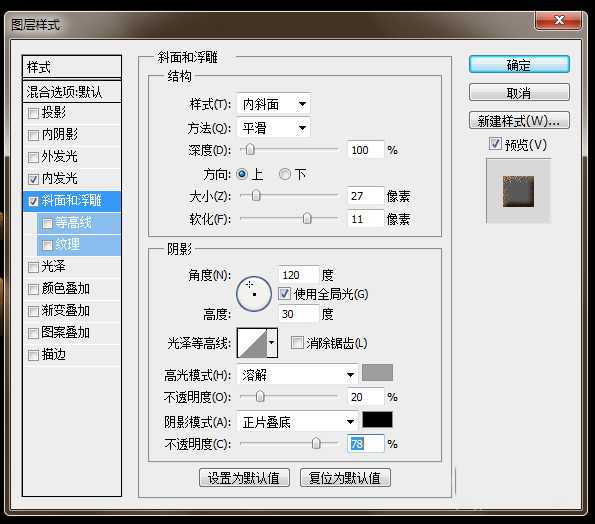
Task: Click the highlight 不透明度(O) opacity slider handle
Action: coord(260,397)
